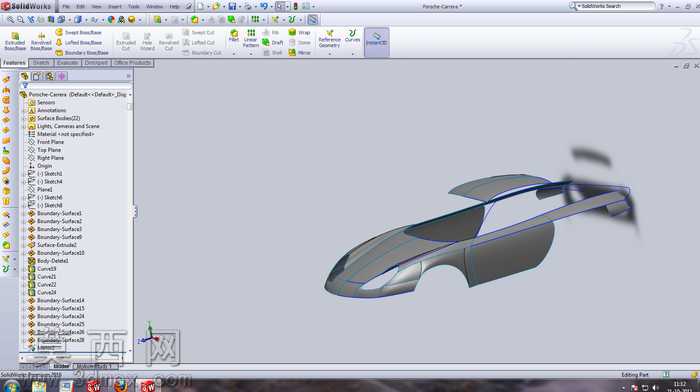This screenshot has width=700, height=392.
Task: Toggle the Instant3D button
Action: click(377, 42)
